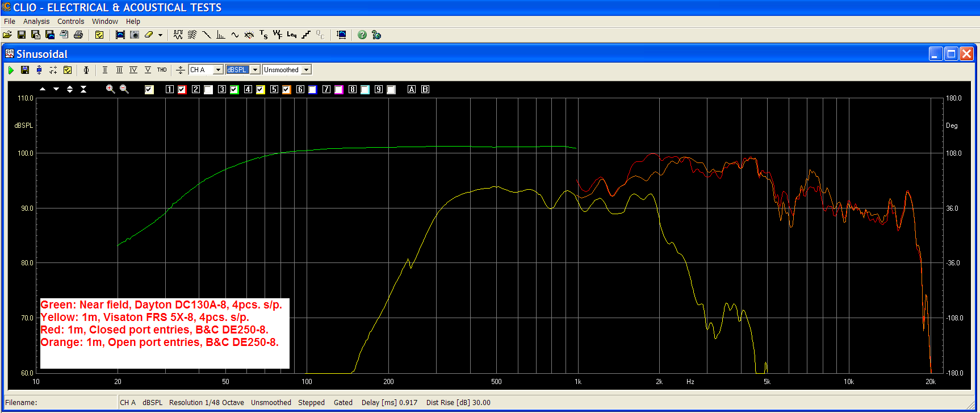
Task: Expand Y scale with double-arrow icon
Action: (x=70, y=89)
